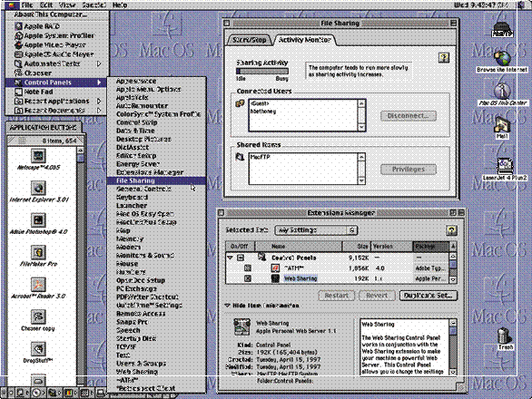Click the DropStuff button icon
The image size is (532, 399).
38,349
